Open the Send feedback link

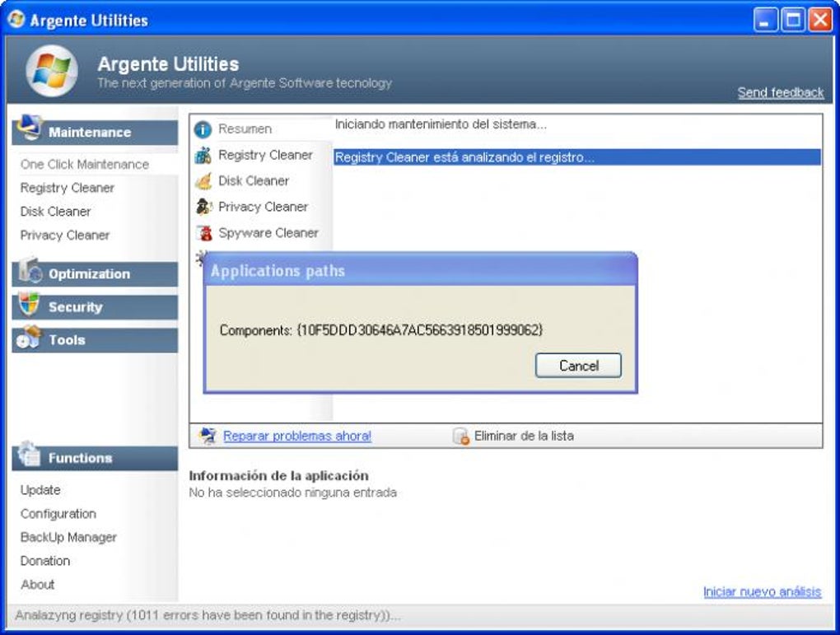click(781, 93)
